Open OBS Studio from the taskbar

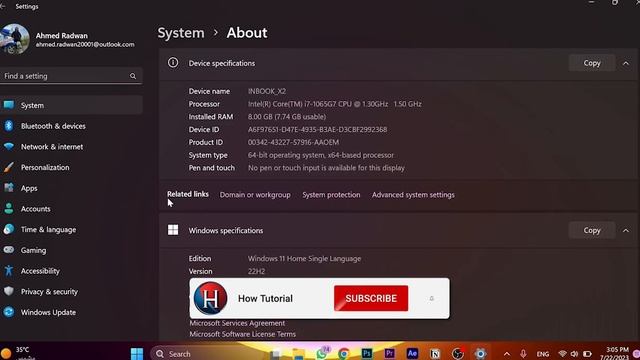[x=458, y=353]
